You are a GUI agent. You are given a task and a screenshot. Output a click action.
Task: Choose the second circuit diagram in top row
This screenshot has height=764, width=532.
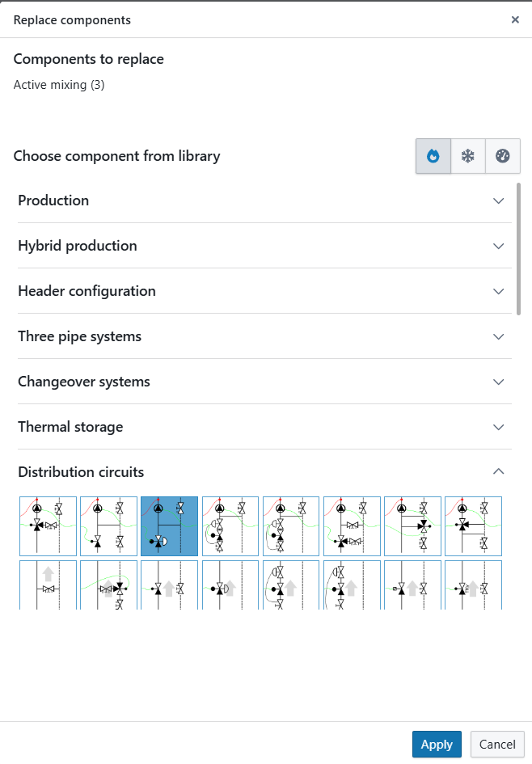pos(109,526)
